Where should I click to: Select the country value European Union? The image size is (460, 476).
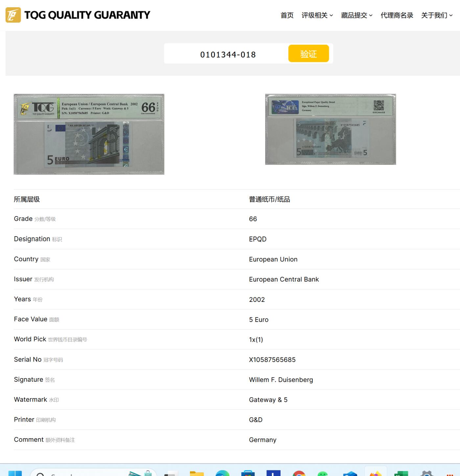[273, 259]
